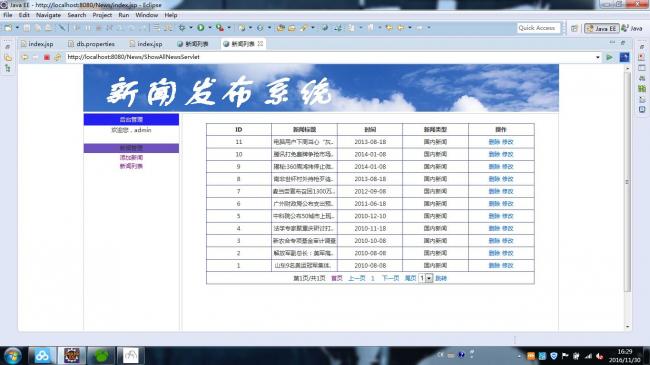Click the green Go arrow next to the URL
Viewport: 650px width, 365px height.
609,57
